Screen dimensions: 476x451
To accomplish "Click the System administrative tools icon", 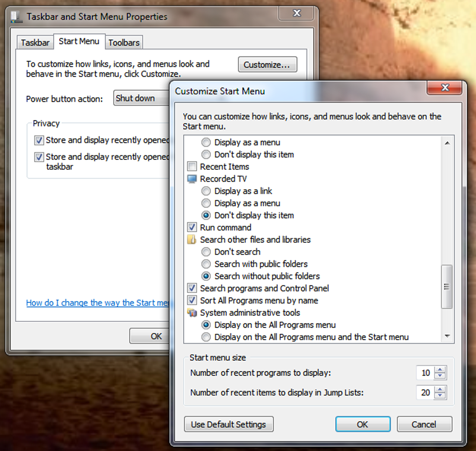I will point(192,313).
